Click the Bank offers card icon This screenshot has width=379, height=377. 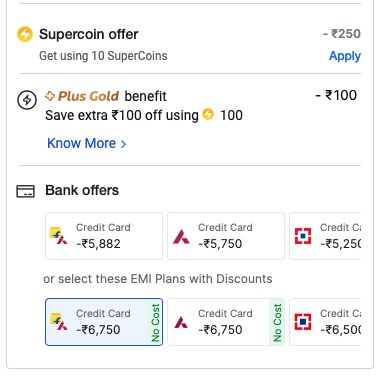tap(26, 191)
